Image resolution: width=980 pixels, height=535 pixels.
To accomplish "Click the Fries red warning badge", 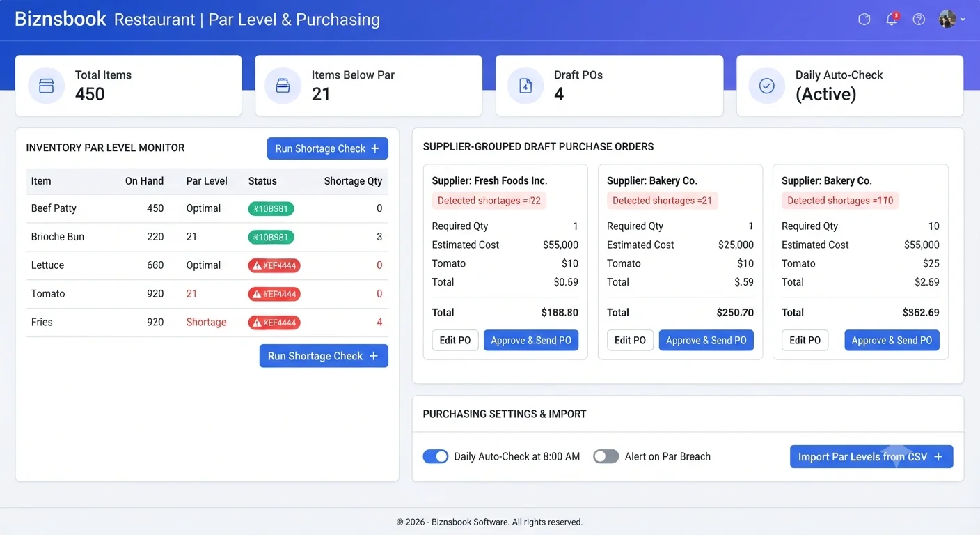I will pos(274,323).
